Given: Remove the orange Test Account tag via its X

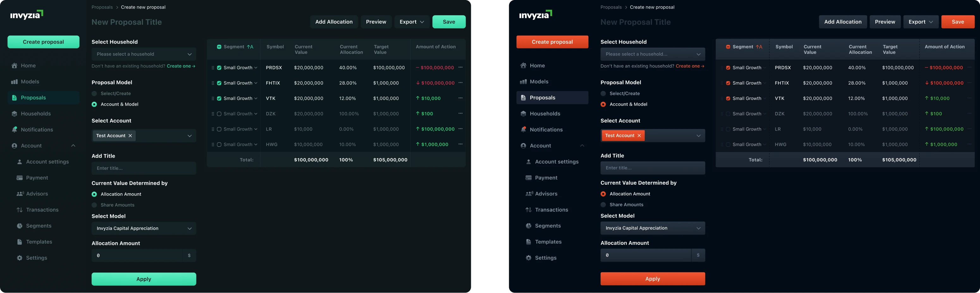Looking at the screenshot, I should tap(639, 136).
